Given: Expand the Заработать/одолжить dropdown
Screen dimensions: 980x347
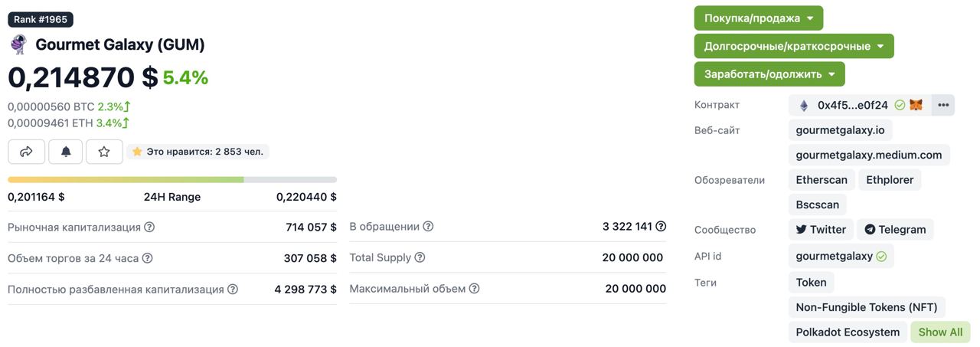Looking at the screenshot, I should click(x=769, y=74).
